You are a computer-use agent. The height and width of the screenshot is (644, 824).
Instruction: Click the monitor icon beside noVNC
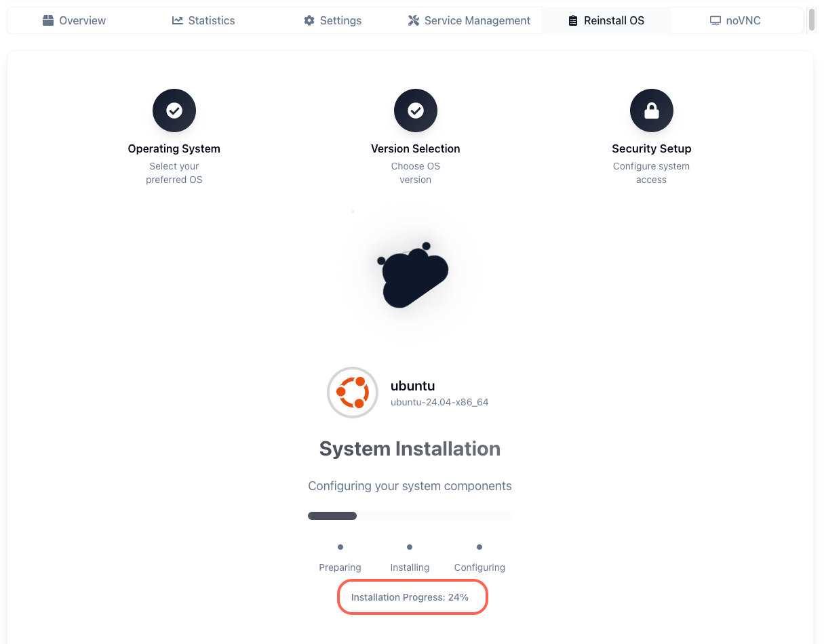click(715, 20)
